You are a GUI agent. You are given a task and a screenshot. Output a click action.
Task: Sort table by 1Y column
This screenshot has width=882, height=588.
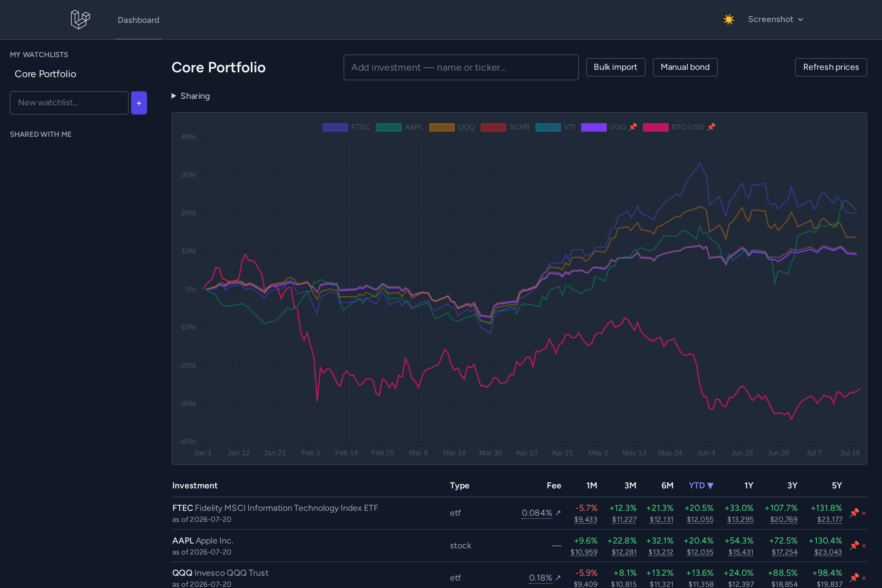[x=748, y=486]
